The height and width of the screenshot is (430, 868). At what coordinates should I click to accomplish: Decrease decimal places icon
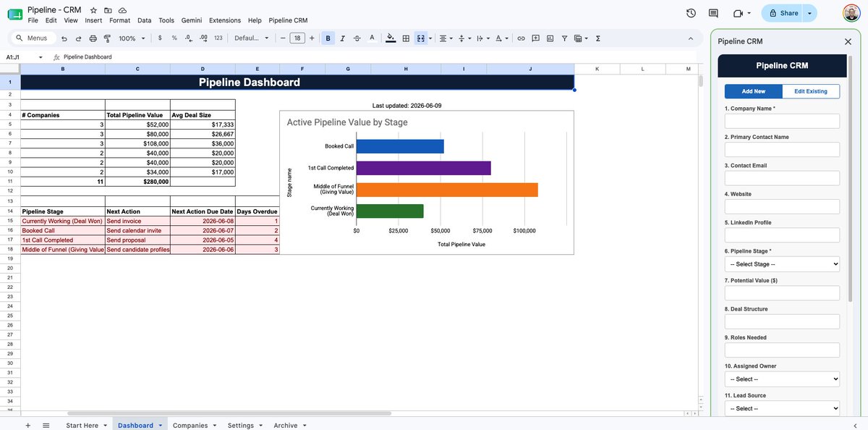point(189,38)
